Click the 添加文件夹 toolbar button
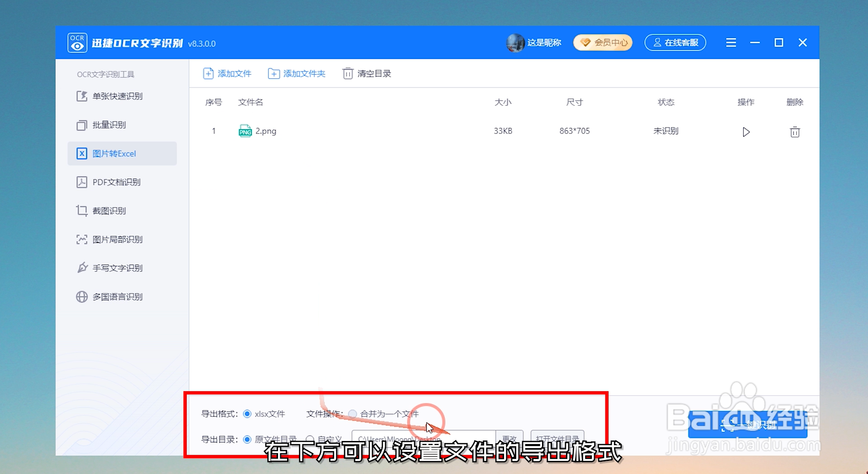 coord(297,73)
